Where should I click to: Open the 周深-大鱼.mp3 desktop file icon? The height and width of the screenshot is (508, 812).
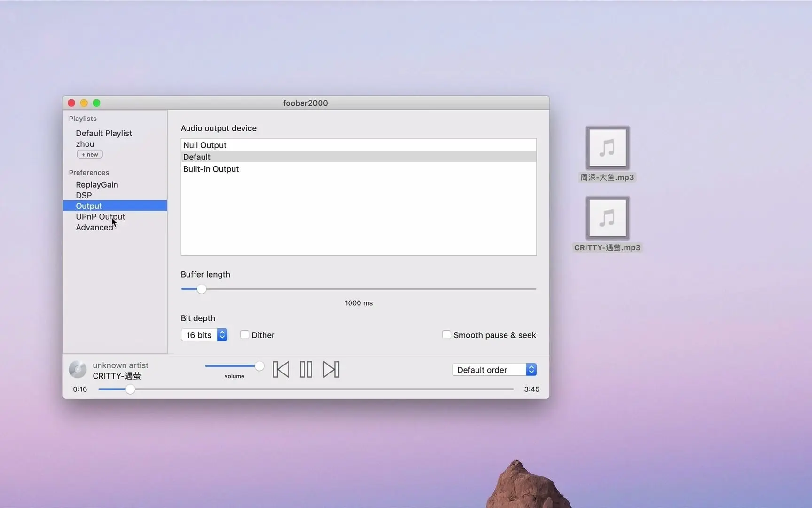[607, 148]
